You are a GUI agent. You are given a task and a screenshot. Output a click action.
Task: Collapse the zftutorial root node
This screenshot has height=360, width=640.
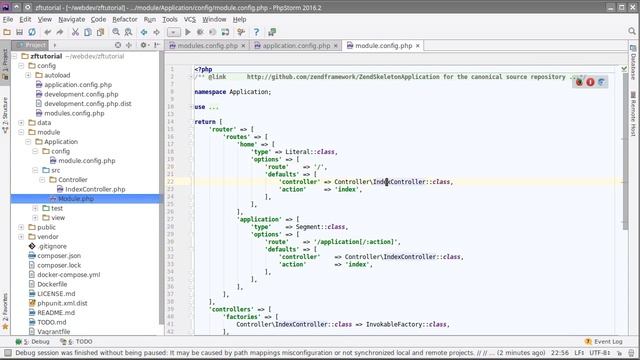click(15, 56)
